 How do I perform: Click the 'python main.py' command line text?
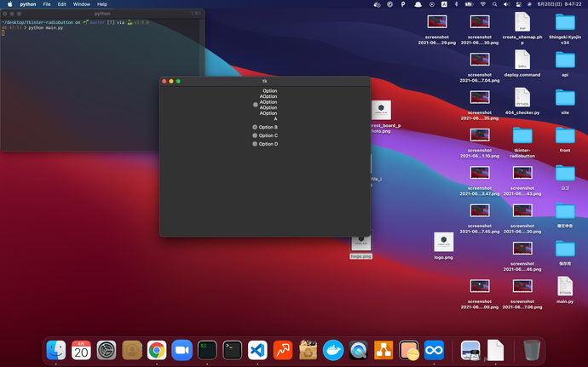(x=46, y=28)
